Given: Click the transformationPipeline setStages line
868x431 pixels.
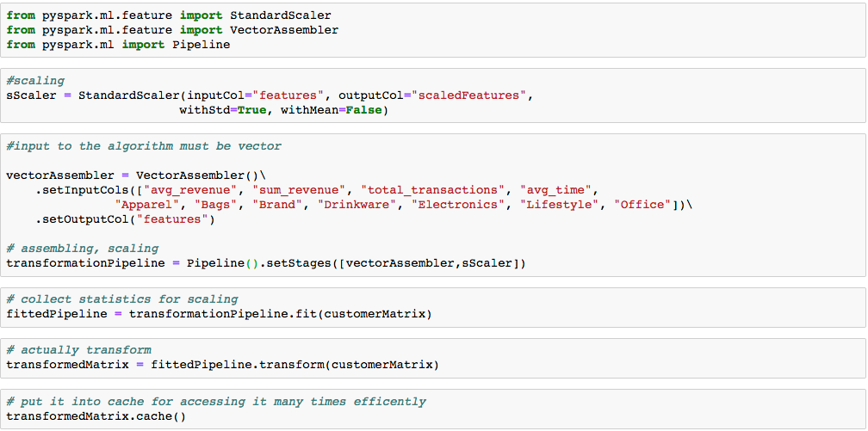Looking at the screenshot, I should (x=265, y=263).
